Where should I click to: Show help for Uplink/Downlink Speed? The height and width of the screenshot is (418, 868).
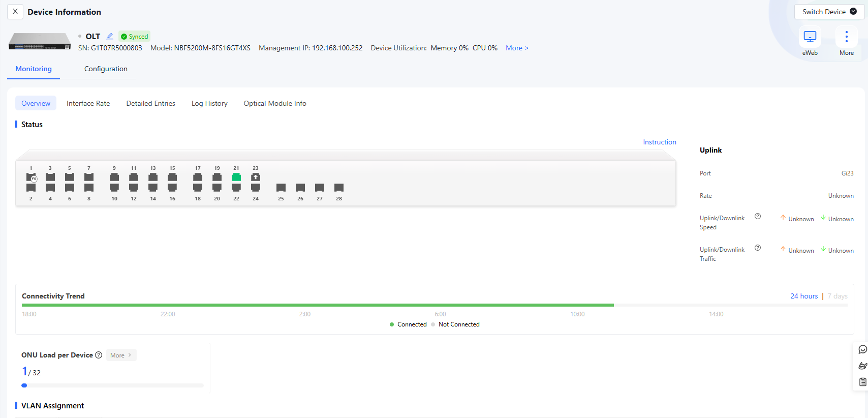point(758,216)
